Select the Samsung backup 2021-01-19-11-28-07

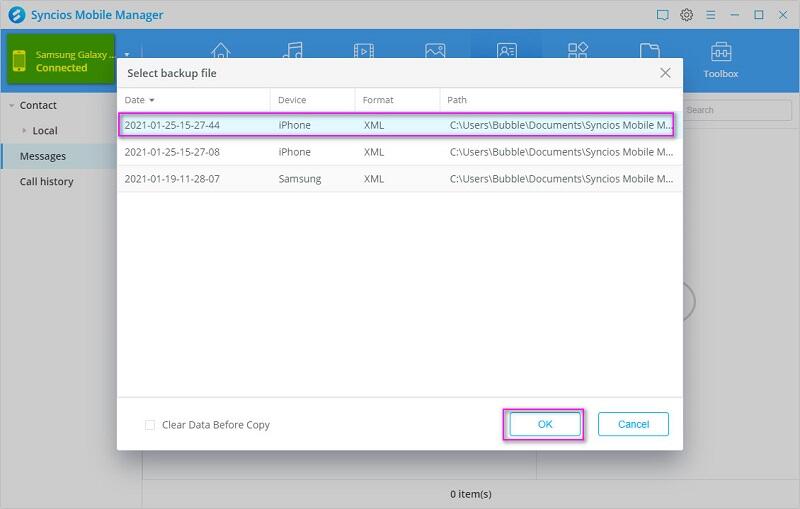click(399, 179)
